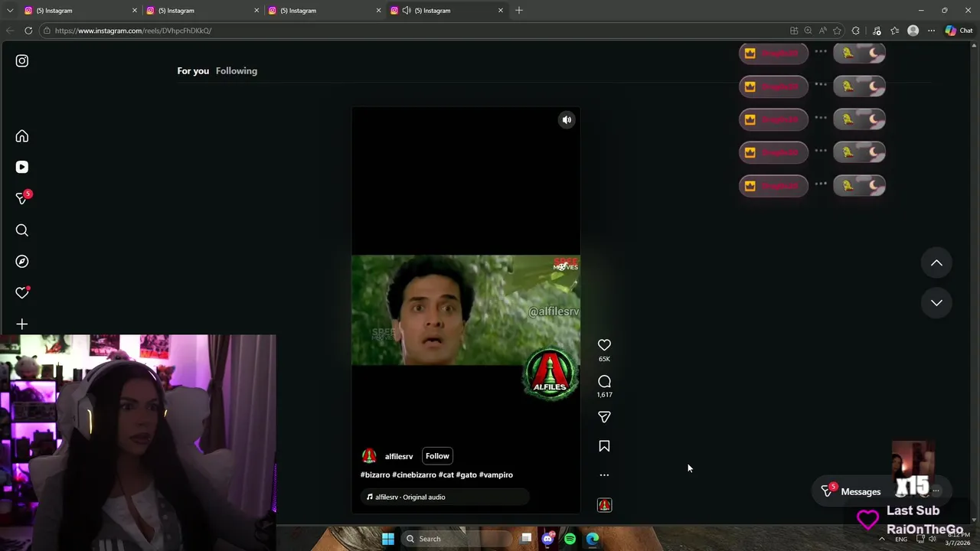Open ENG language indicator

(x=901, y=539)
